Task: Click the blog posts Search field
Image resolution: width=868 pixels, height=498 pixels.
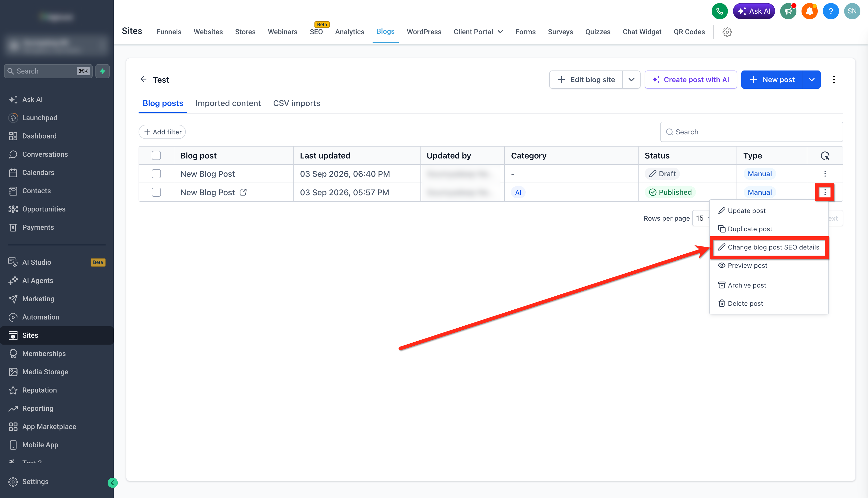Action: [x=751, y=132]
